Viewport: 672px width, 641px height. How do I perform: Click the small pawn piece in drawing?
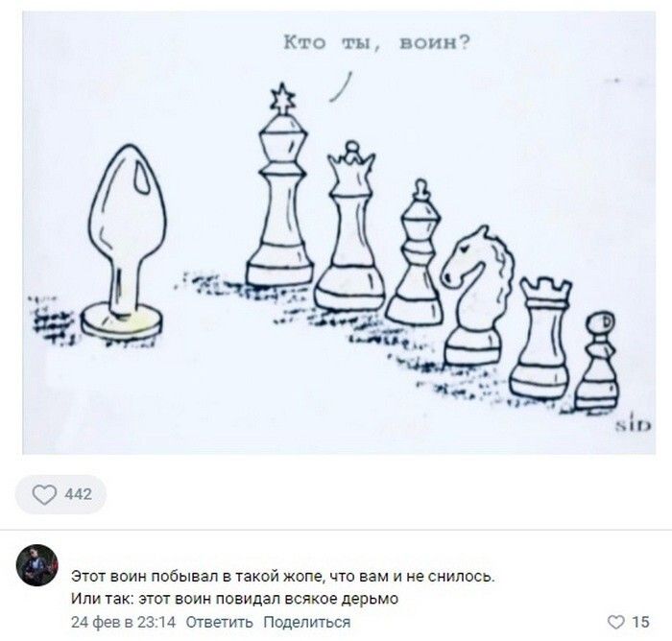pos(597,361)
